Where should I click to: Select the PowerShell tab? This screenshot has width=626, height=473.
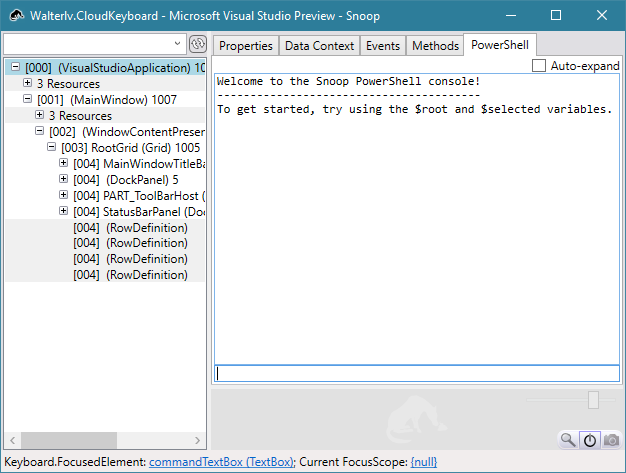[x=500, y=45]
